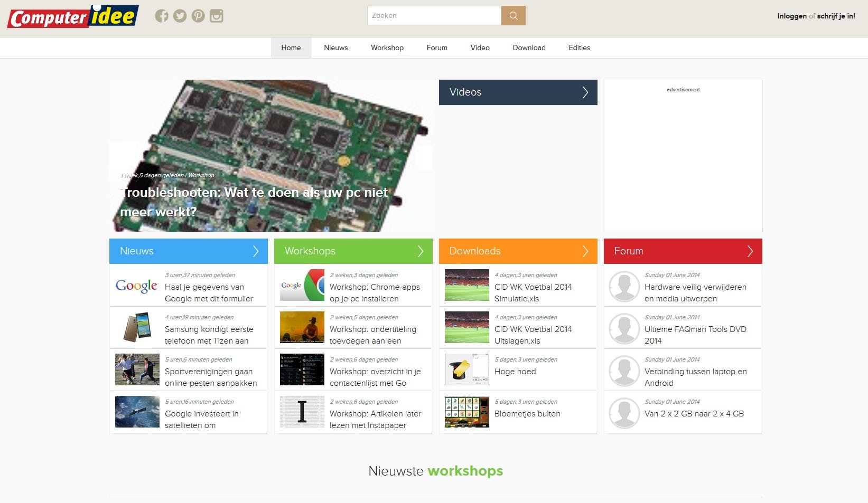This screenshot has width=868, height=503.
Task: Click the Computer Idee logo
Action: 73,16
